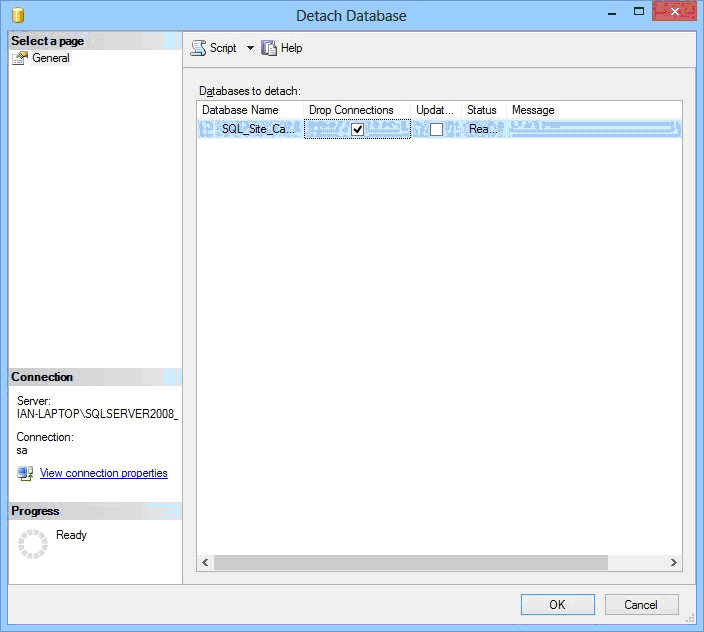The width and height of the screenshot is (704, 632).
Task: Click the Ready progress spinner icon
Action: (33, 544)
